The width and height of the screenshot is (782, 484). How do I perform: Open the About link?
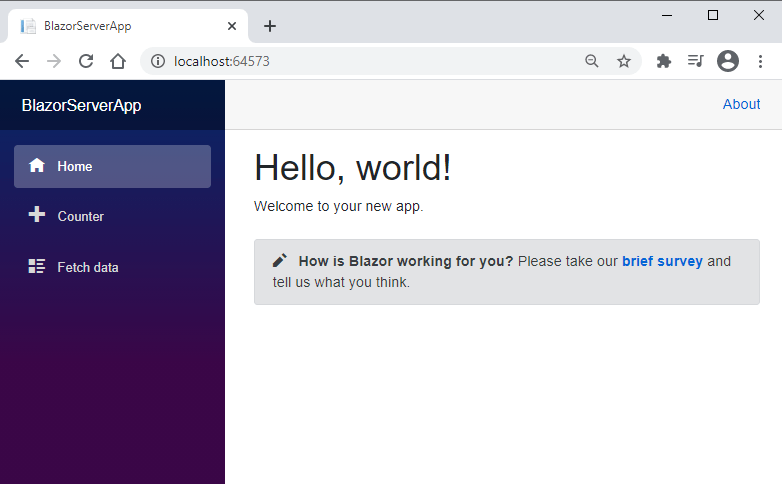742,104
